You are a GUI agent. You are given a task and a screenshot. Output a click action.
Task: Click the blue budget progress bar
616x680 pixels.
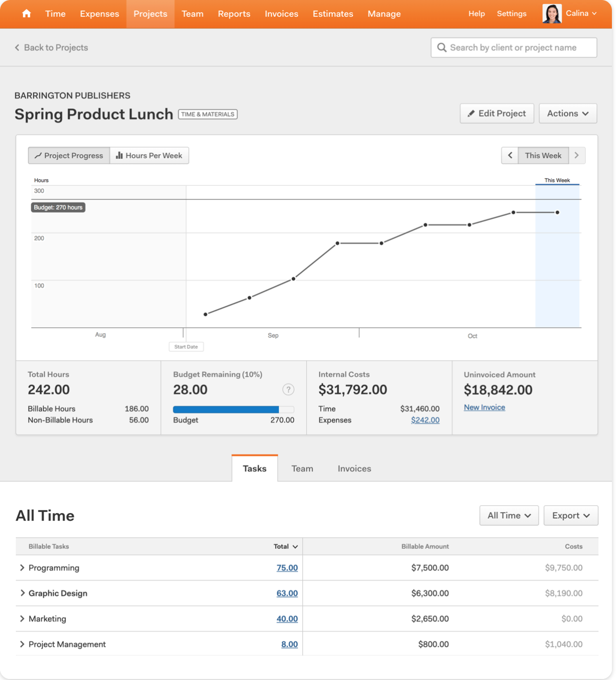click(226, 409)
